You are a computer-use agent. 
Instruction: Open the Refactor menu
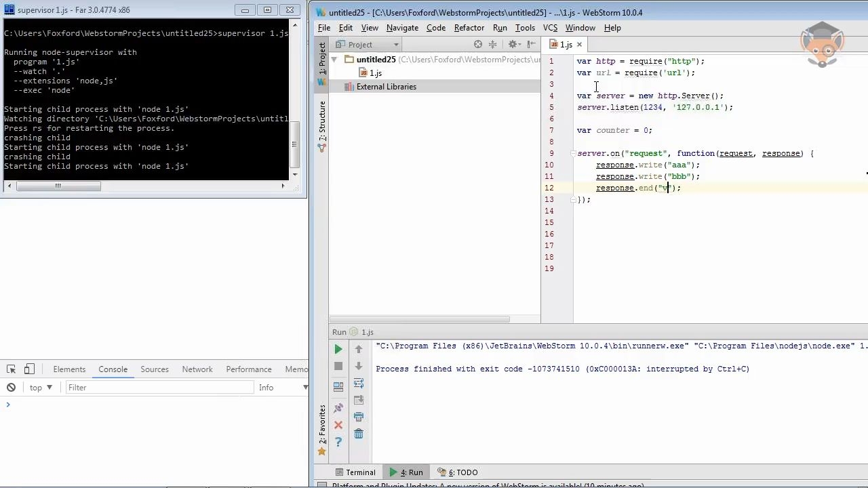[469, 28]
